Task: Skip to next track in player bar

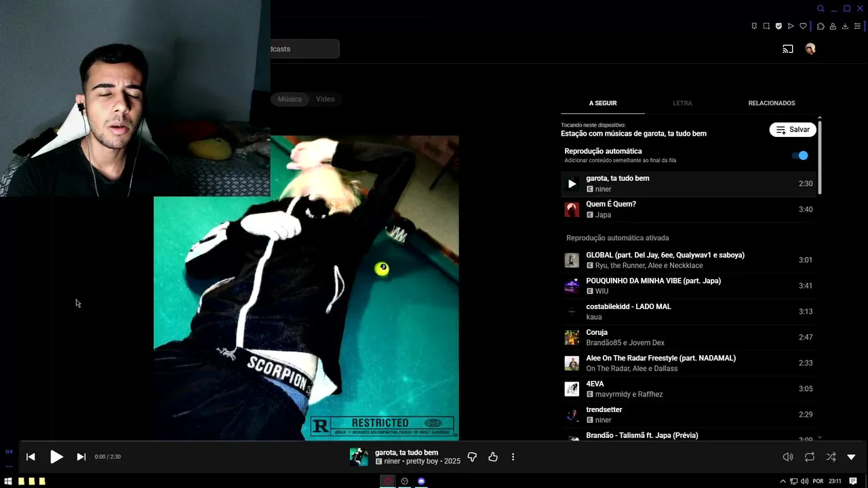Action: coord(81,457)
